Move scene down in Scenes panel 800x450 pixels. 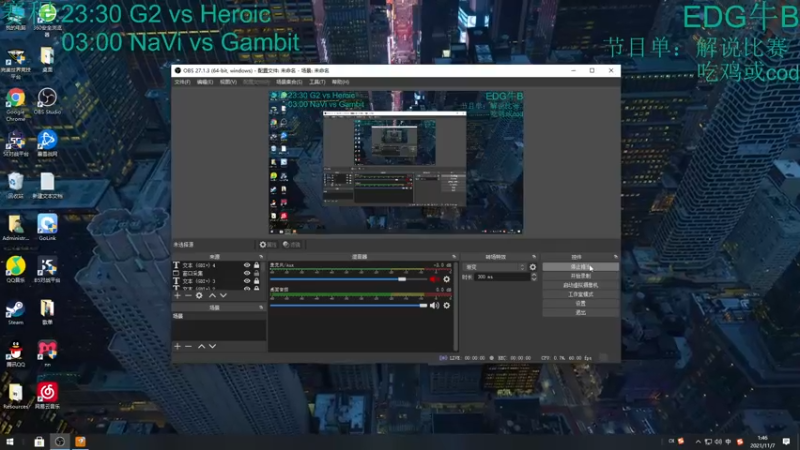[x=212, y=346]
